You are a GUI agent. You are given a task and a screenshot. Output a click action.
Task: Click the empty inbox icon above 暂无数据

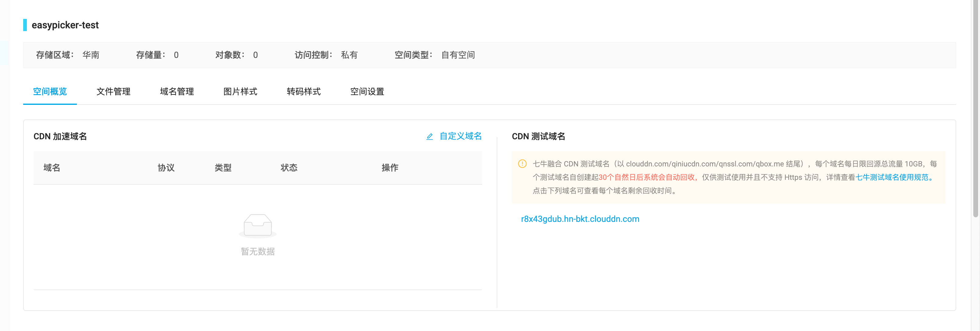[x=258, y=226]
